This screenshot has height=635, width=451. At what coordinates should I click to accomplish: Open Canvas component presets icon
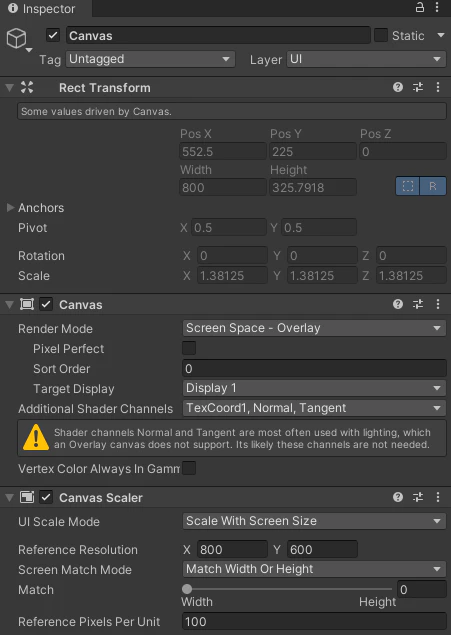(x=418, y=304)
